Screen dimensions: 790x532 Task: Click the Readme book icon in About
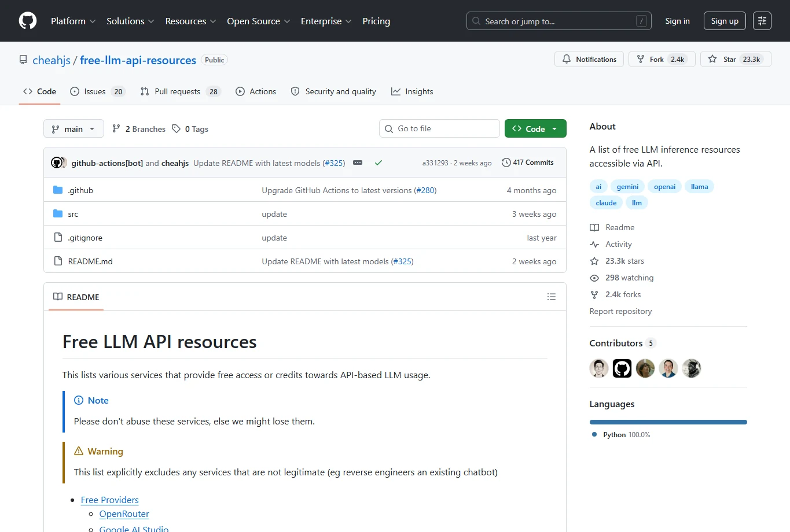[x=594, y=228]
